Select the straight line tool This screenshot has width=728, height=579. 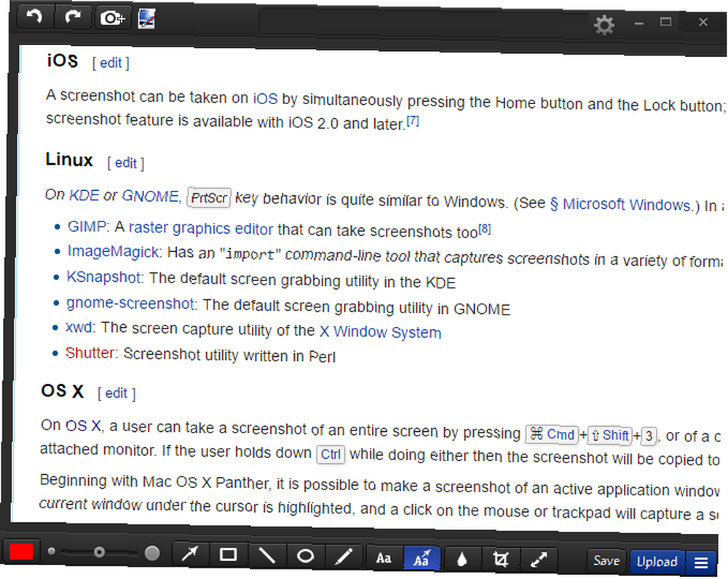tap(266, 555)
